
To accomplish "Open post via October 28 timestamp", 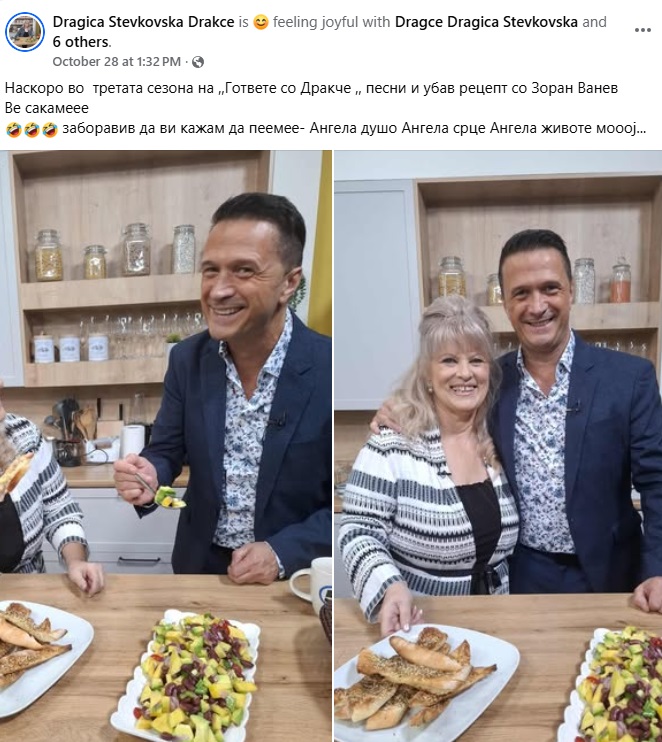I will [116, 62].
